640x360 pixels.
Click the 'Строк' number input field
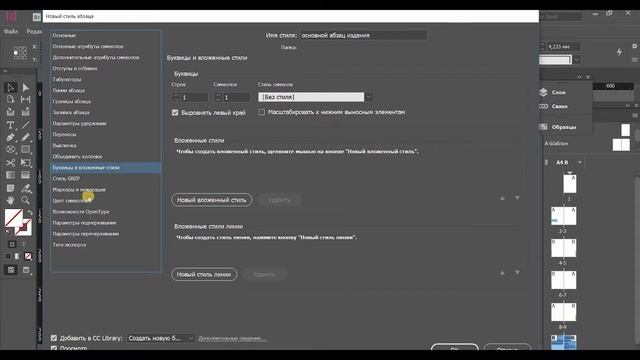tap(195, 97)
